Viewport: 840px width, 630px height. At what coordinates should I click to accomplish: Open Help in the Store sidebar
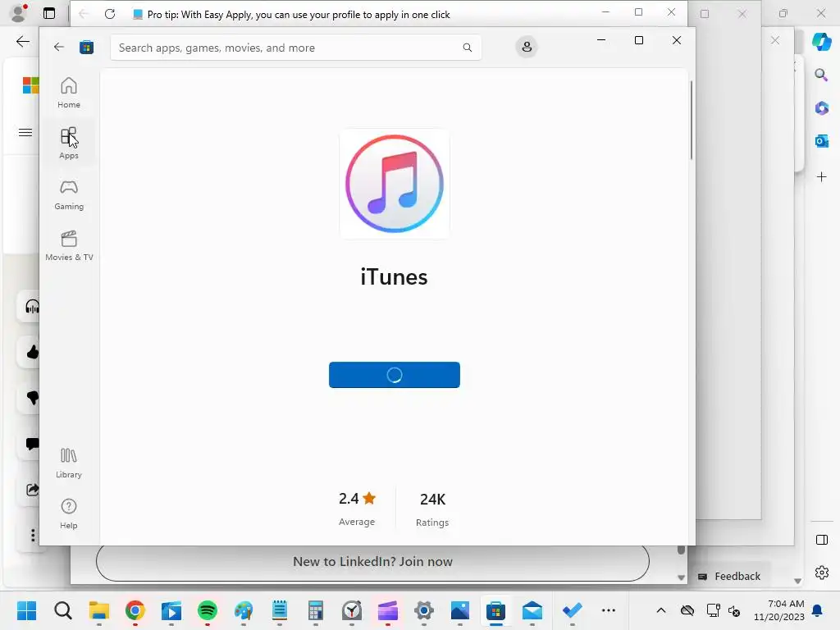click(69, 514)
